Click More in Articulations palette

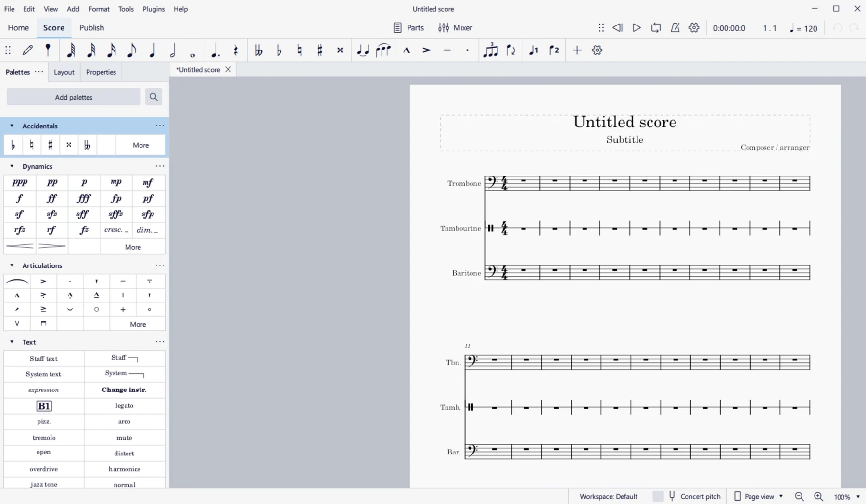click(138, 324)
